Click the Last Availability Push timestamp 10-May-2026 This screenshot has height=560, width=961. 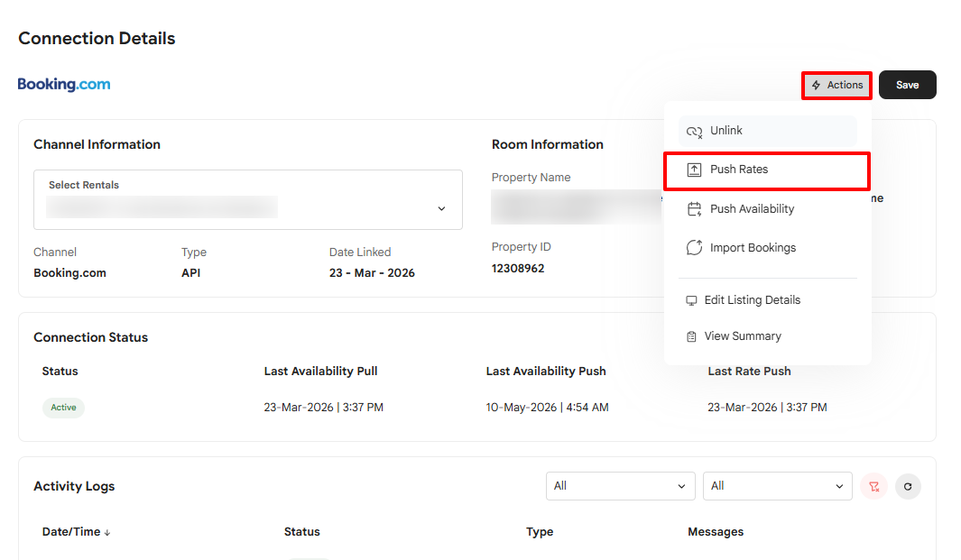click(548, 408)
